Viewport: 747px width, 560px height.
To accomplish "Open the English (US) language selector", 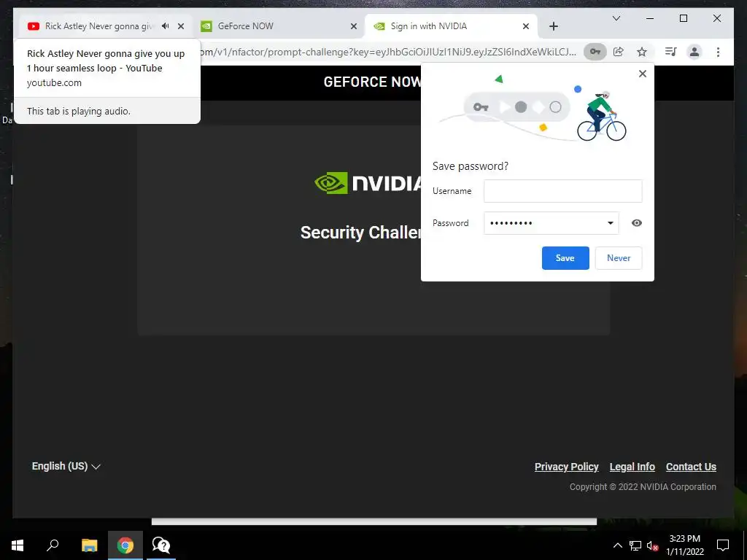I will pos(66,466).
